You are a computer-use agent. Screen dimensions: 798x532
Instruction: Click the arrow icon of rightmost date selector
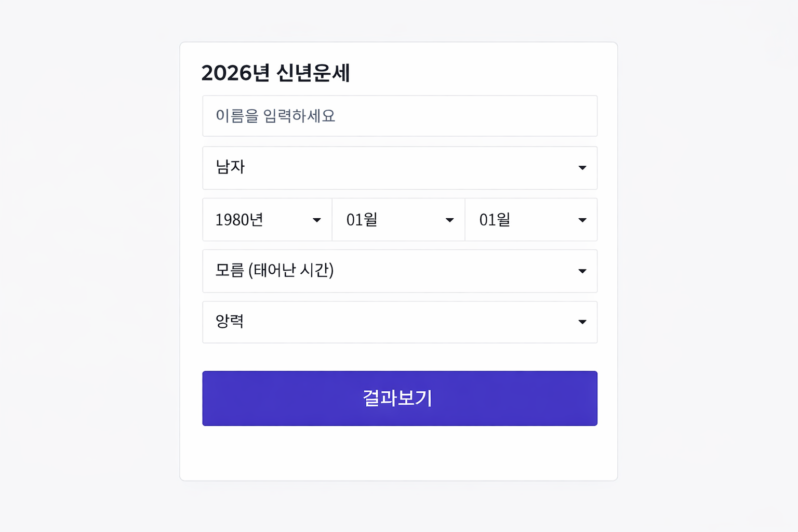tap(582, 220)
